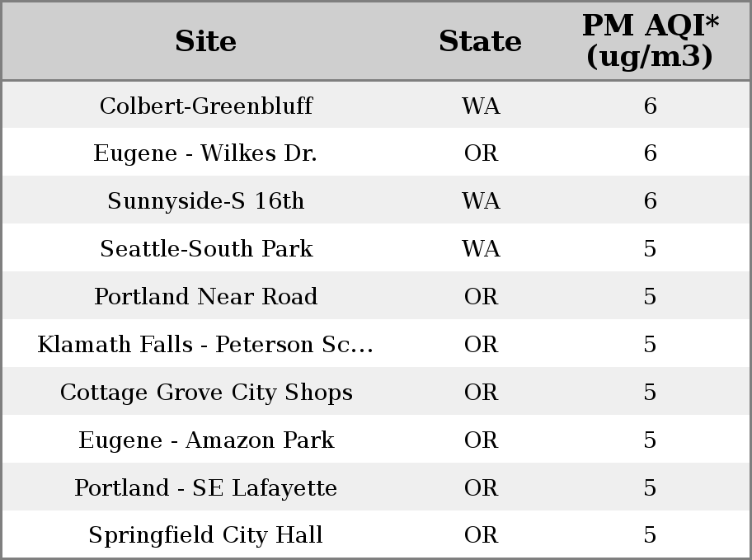This screenshot has width=752, height=560.
Task: Click the OR state cell for Portland Near Road
Action: pos(481,296)
